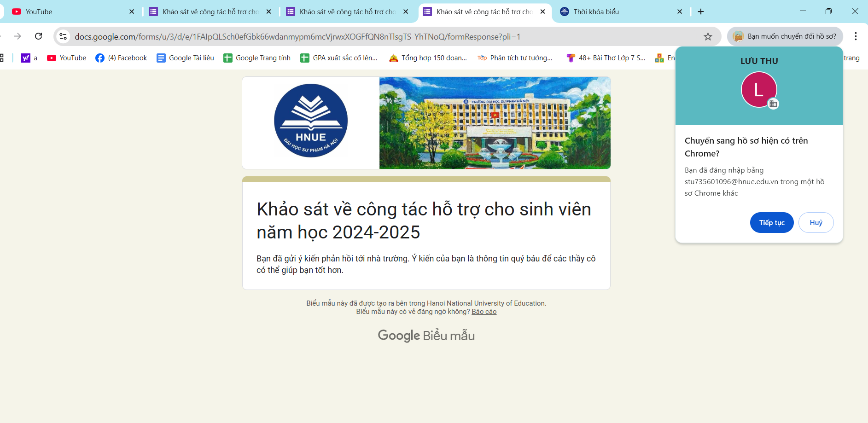Open the Google Tài liệu bookmark

(186, 58)
